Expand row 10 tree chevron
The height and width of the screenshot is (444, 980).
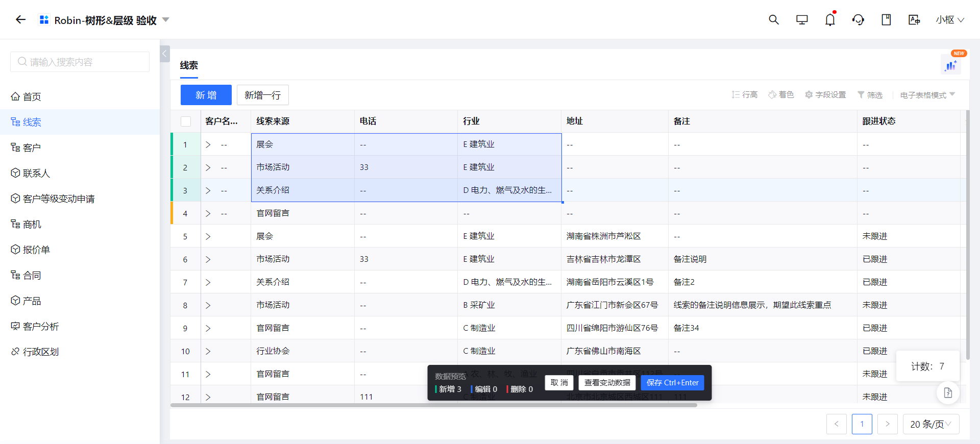[208, 351]
